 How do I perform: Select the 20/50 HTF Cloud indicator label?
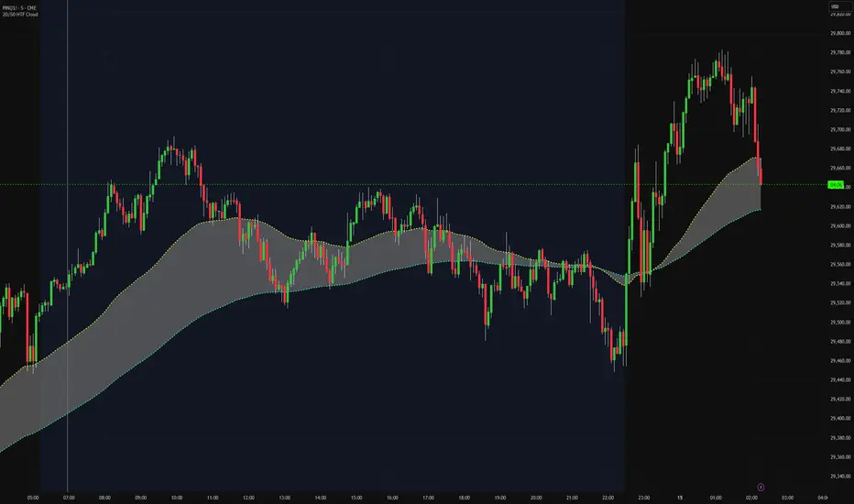20,14
